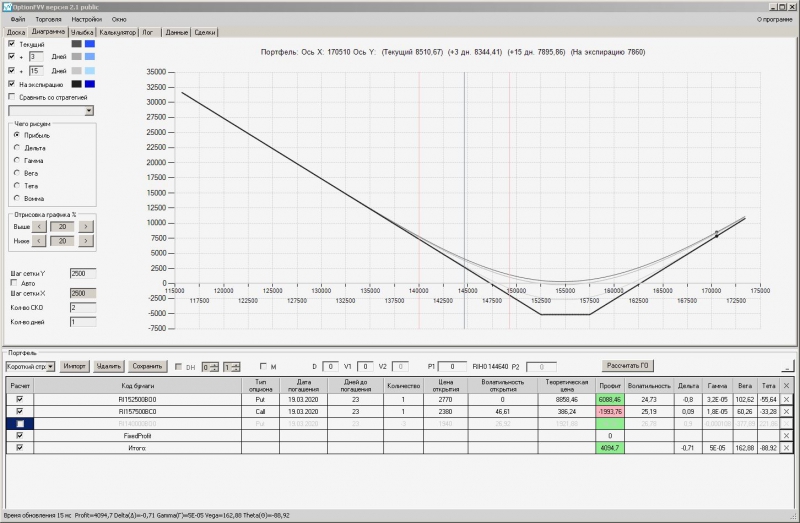
Task: Click the Сохранить button
Action: pyautogui.click(x=147, y=366)
